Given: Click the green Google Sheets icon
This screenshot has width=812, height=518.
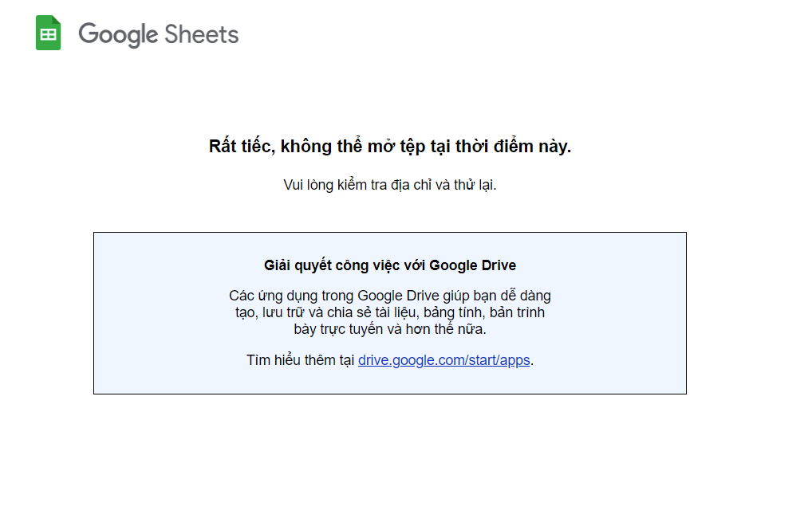Looking at the screenshot, I should point(49,33).
